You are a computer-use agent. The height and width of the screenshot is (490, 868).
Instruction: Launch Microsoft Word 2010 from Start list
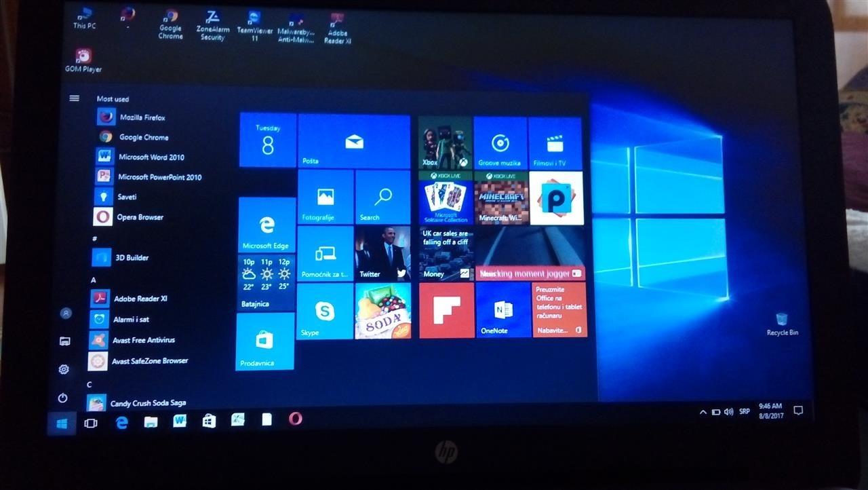coord(140,157)
